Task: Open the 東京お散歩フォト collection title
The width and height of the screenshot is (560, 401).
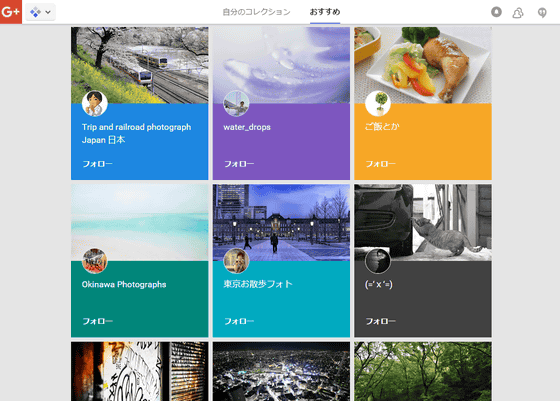Action: (258, 284)
